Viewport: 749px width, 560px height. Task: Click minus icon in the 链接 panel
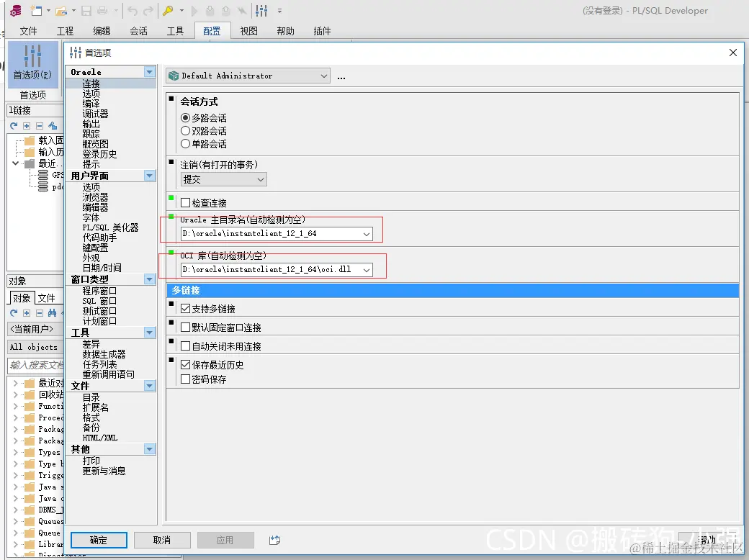pyautogui.click(x=40, y=125)
